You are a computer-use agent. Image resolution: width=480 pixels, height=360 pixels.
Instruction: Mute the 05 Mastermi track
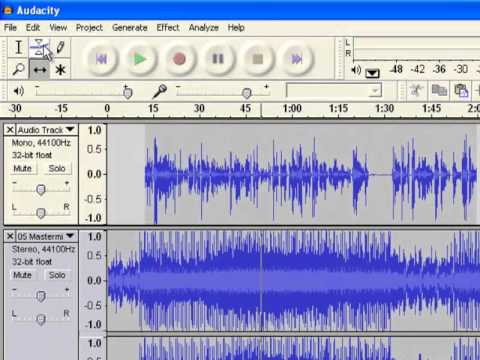[x=22, y=275]
